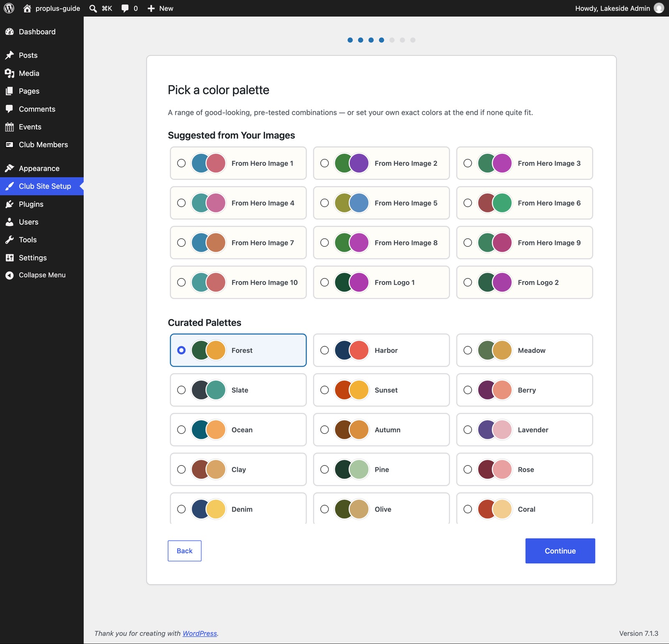
Task: Select the From Logo 2 radio button
Action: (x=468, y=282)
